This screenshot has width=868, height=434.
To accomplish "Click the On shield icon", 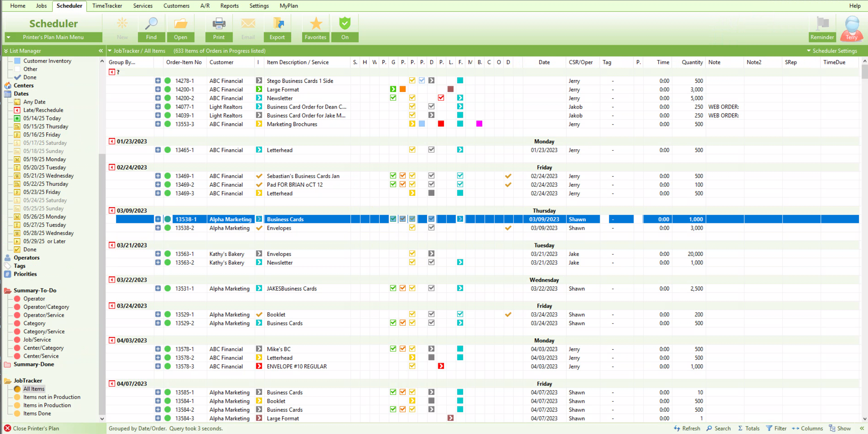I will coord(344,24).
